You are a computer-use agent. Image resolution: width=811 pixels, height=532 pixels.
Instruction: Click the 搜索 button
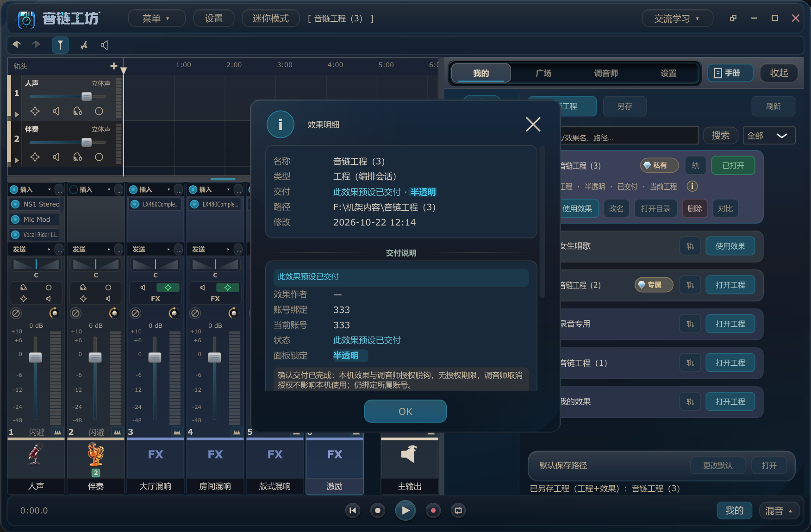(x=720, y=136)
